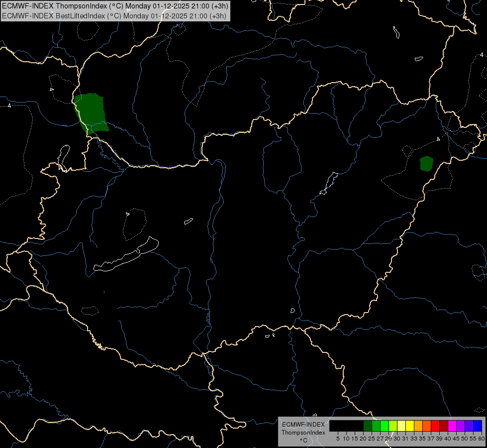Select the bright green 27-29 legend swatch
Viewport: 487px width, 448px height.
pyautogui.click(x=385, y=426)
